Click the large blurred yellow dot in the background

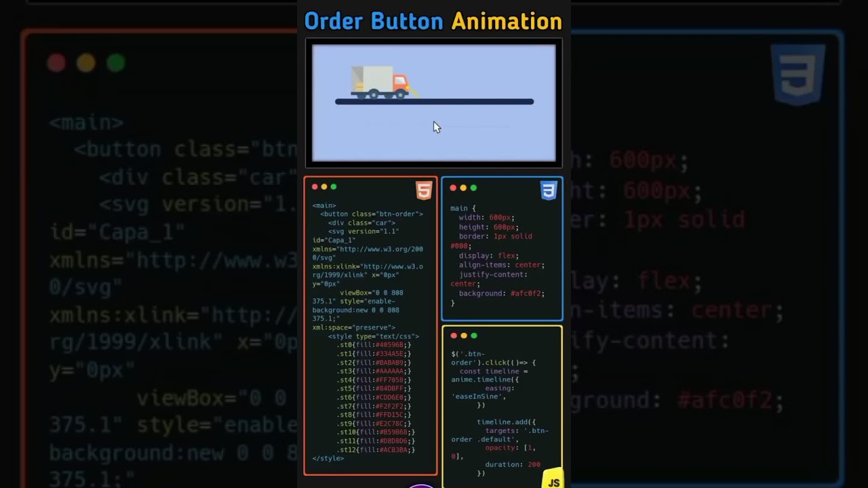pyautogui.click(x=86, y=63)
